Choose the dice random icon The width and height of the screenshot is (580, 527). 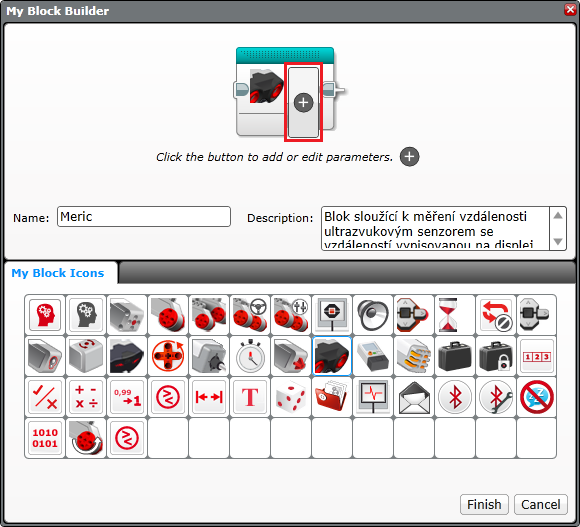click(x=291, y=397)
